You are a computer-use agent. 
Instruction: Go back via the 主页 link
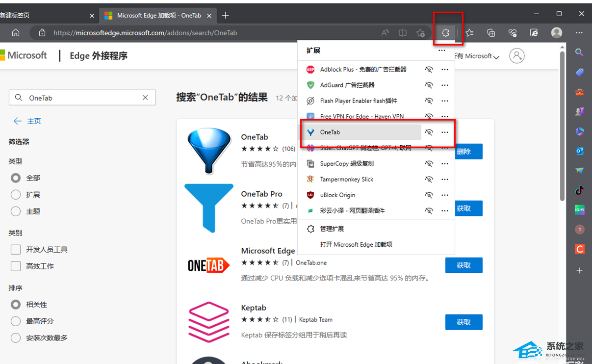coord(27,121)
